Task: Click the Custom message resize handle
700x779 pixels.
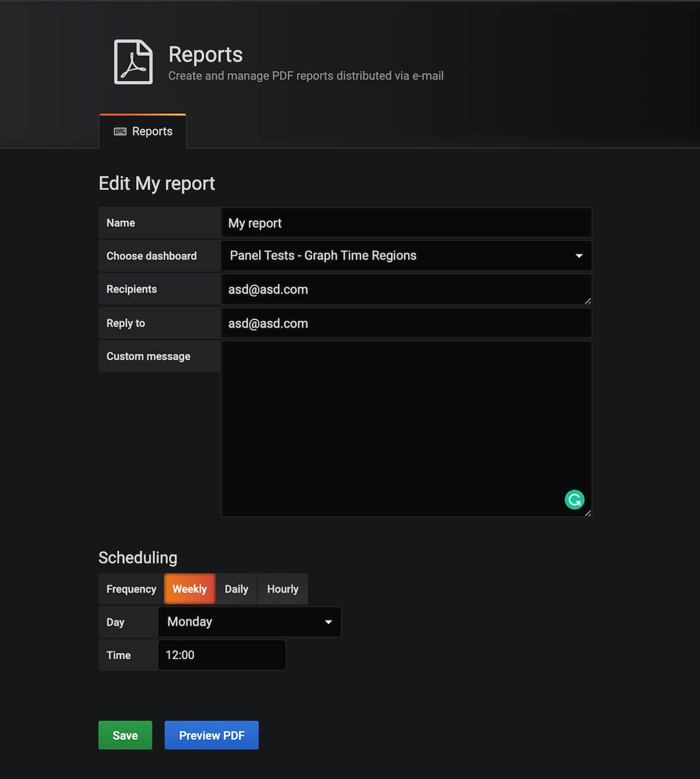Action: pyautogui.click(x=587, y=513)
